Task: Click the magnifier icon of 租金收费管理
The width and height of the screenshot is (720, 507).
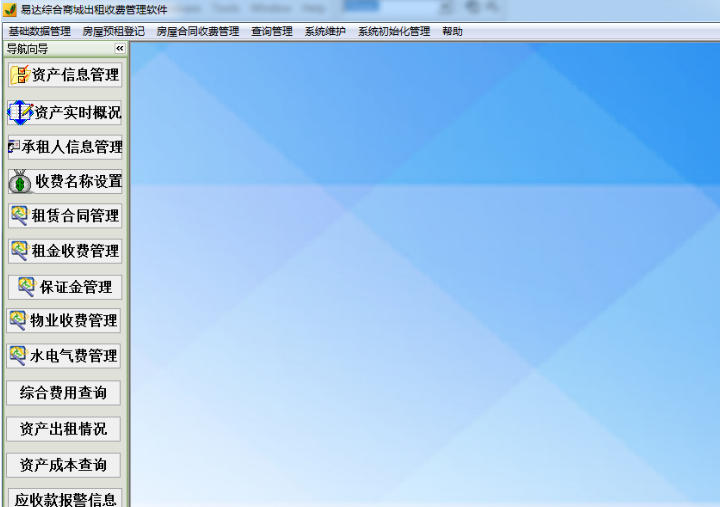Action: pos(19,251)
